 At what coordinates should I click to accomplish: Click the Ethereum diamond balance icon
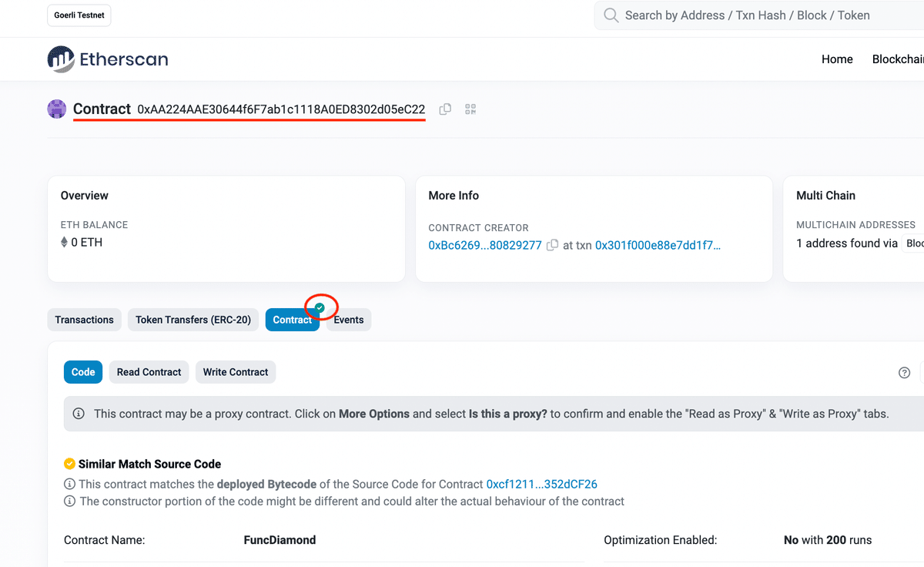[65, 243]
